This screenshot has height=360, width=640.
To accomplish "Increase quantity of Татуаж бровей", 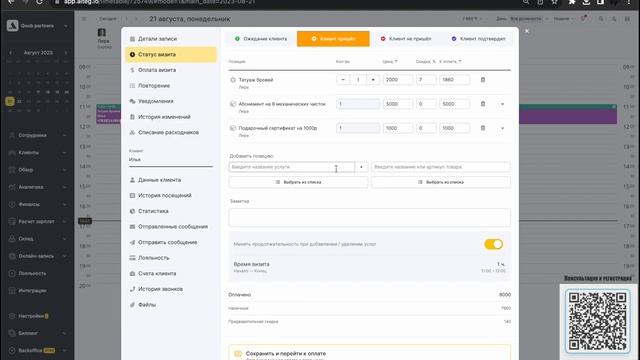I will 373,80.
